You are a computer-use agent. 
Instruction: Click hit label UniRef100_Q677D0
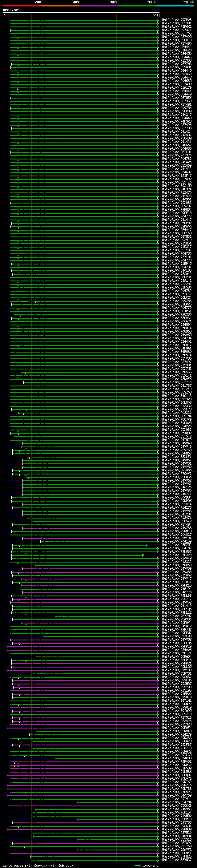point(177,128)
